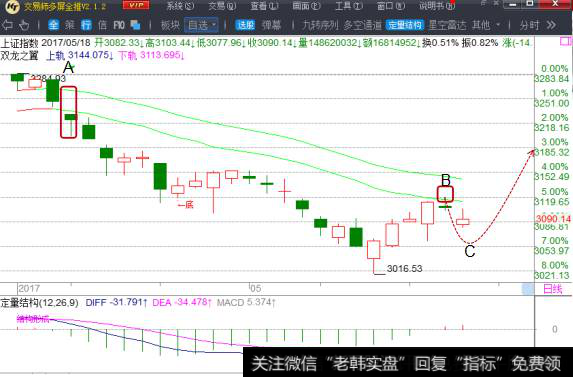Select the 行 toolbar icon
573x377 pixels.
pyautogui.click(x=86, y=25)
